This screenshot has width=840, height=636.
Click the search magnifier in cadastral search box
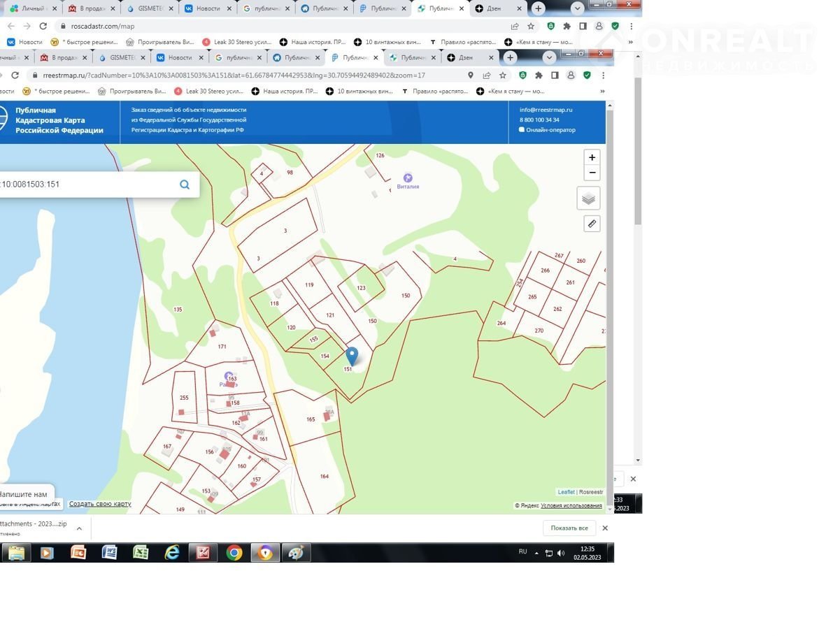(185, 185)
